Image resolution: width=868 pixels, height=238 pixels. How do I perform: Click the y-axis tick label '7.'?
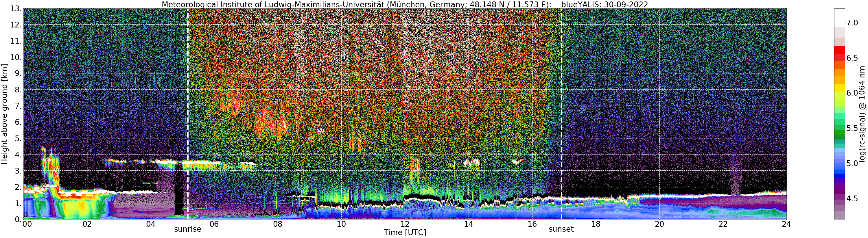click(x=18, y=106)
